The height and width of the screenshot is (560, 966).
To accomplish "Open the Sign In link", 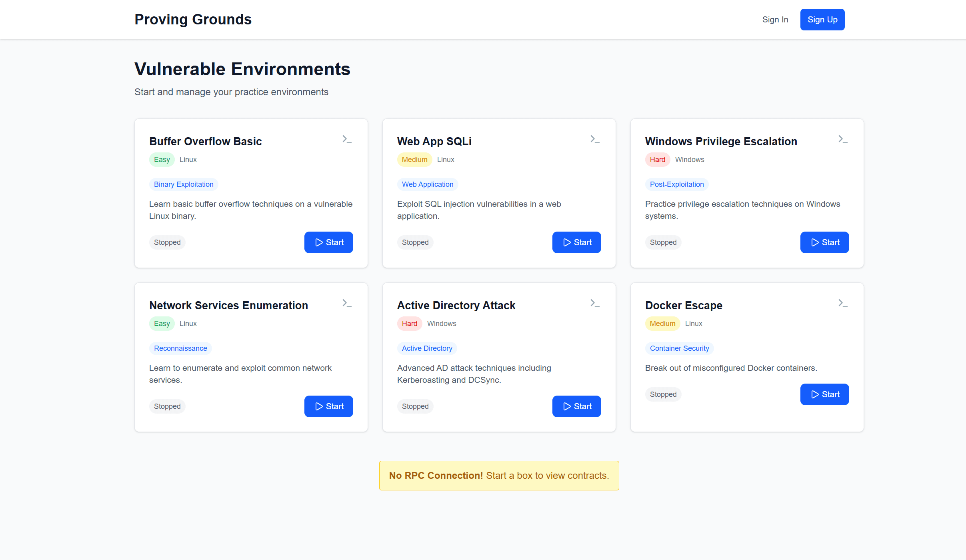I will (775, 19).
